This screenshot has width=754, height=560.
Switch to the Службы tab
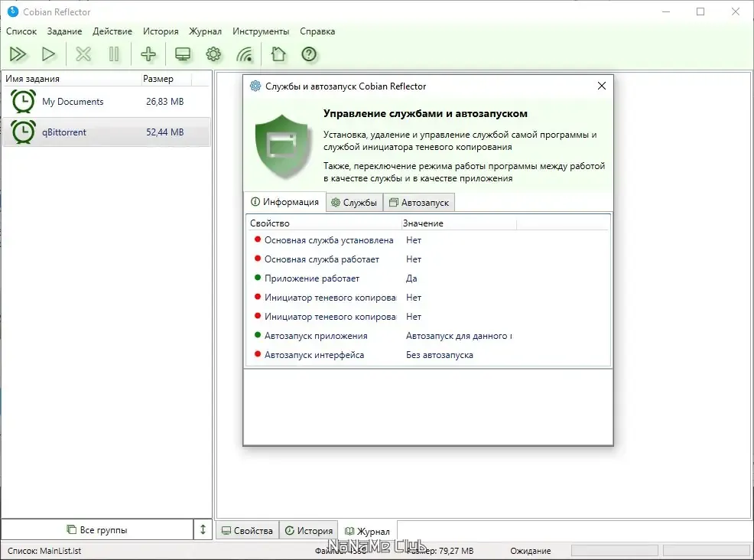coord(354,203)
